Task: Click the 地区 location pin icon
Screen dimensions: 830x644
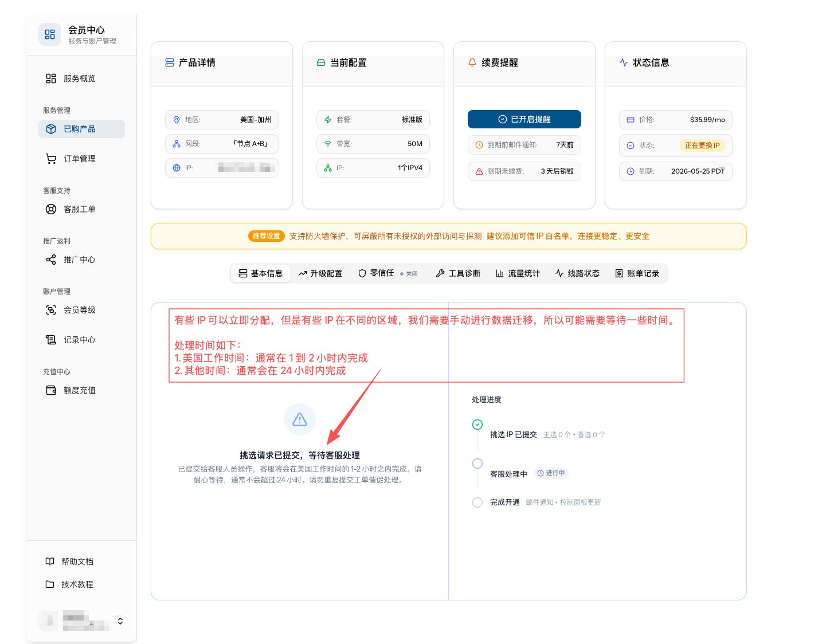Action: click(x=177, y=120)
